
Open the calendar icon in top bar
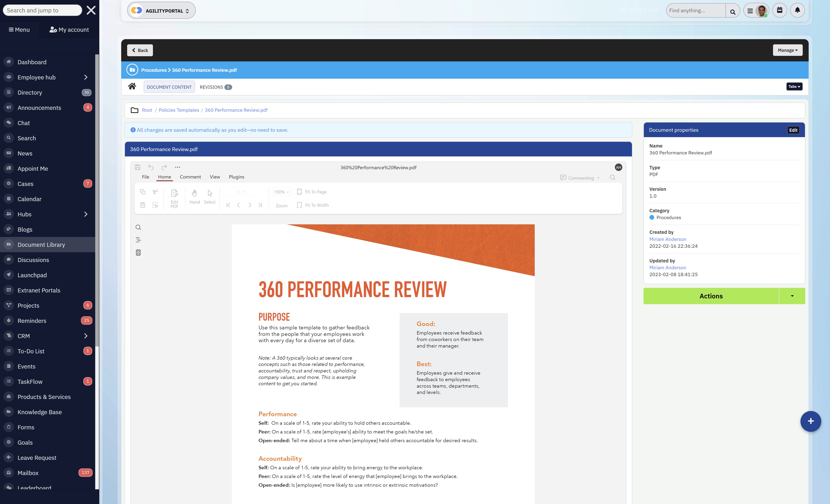(x=779, y=10)
